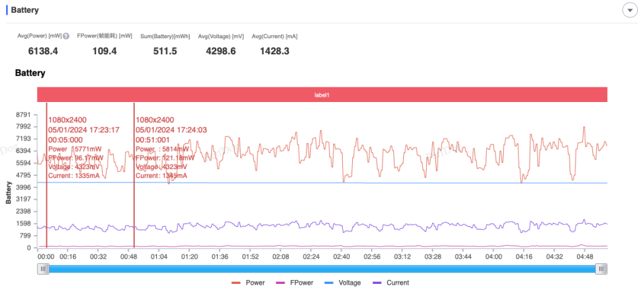644x290 pixels.
Task: Select the red label1 band
Action: [x=322, y=95]
